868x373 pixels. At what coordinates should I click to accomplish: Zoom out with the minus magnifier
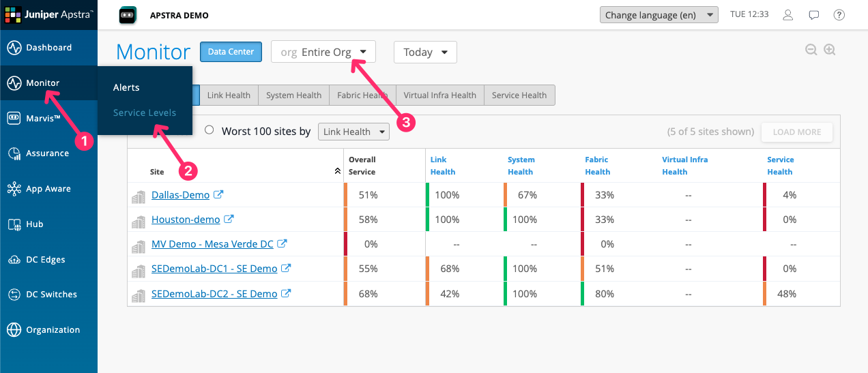point(811,50)
